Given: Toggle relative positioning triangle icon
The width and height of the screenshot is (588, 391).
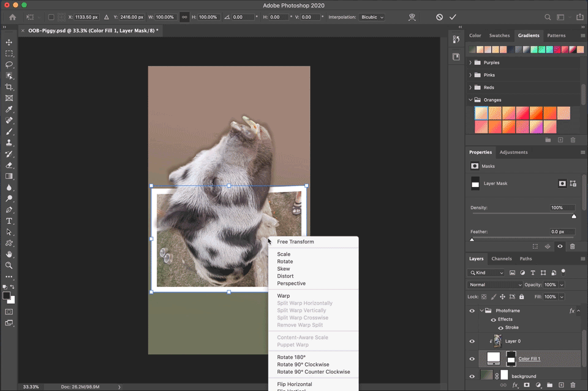Looking at the screenshot, I should [x=107, y=17].
